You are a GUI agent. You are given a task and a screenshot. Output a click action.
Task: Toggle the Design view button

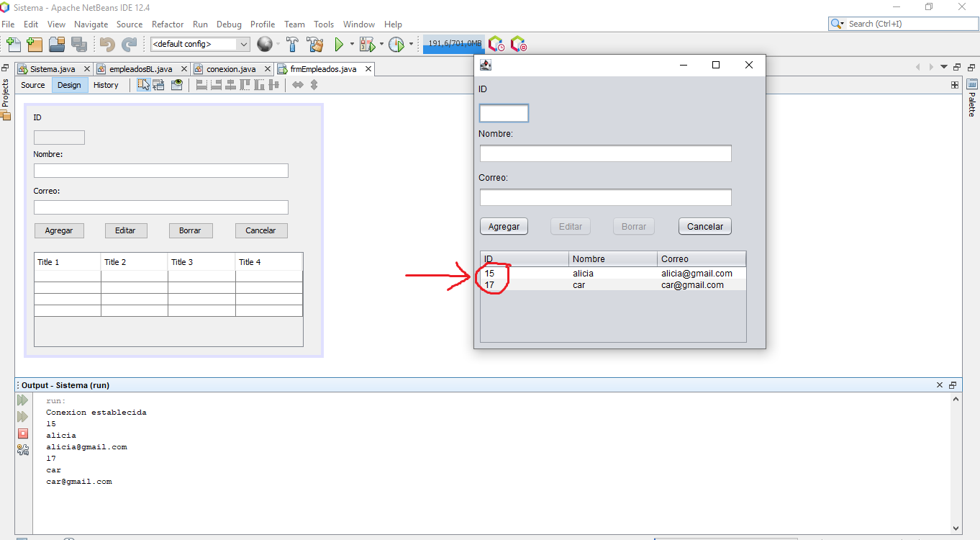69,85
